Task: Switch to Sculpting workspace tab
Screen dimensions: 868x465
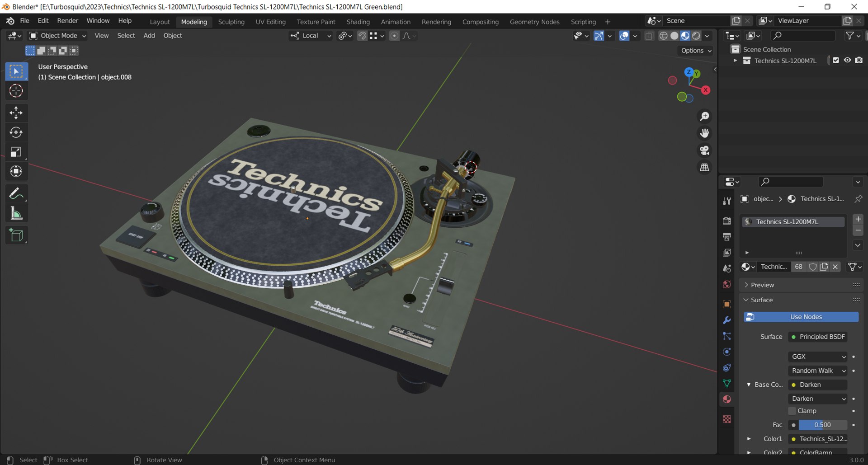Action: click(x=231, y=22)
